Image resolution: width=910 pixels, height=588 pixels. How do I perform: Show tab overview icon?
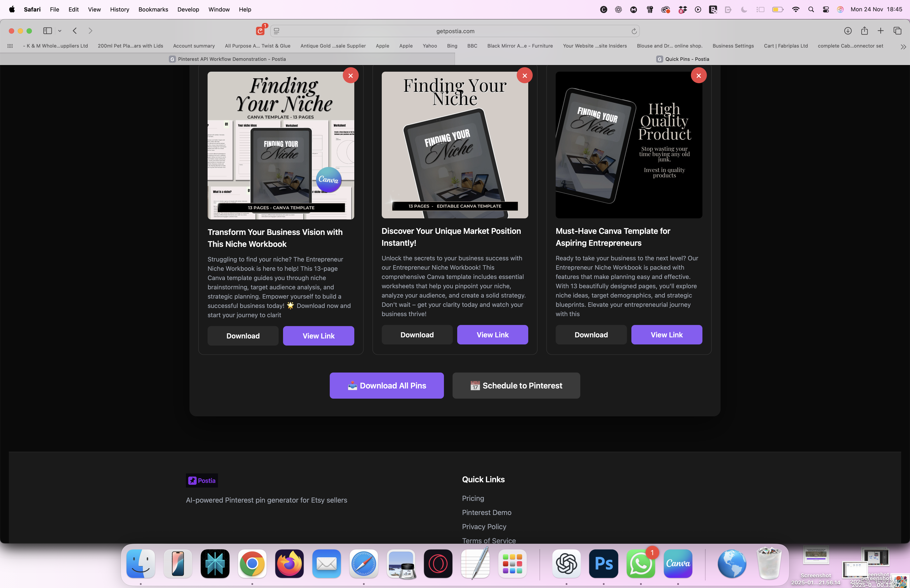point(897,31)
